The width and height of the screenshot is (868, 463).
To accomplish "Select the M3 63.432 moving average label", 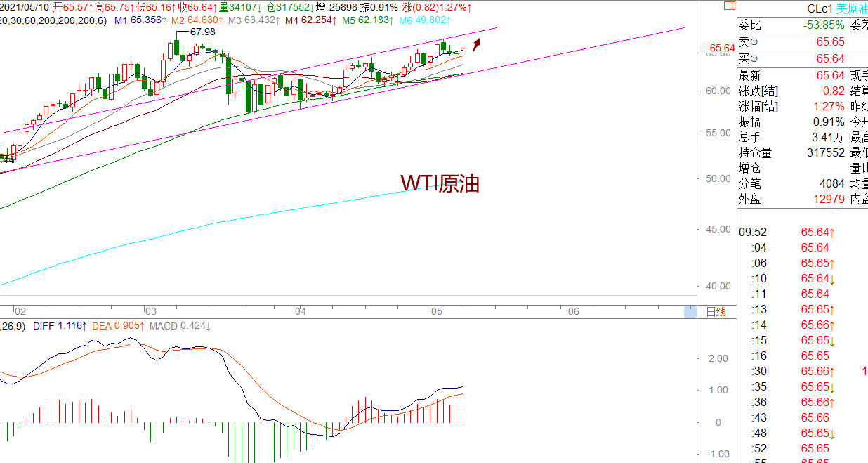I will coord(256,21).
